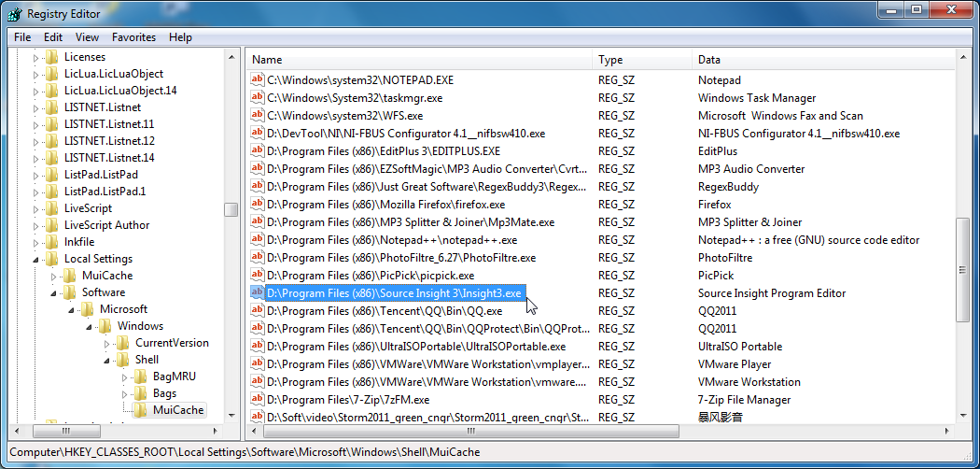Click the string icon of picpick.exe value
This screenshot has height=469, width=980.
(x=257, y=276)
